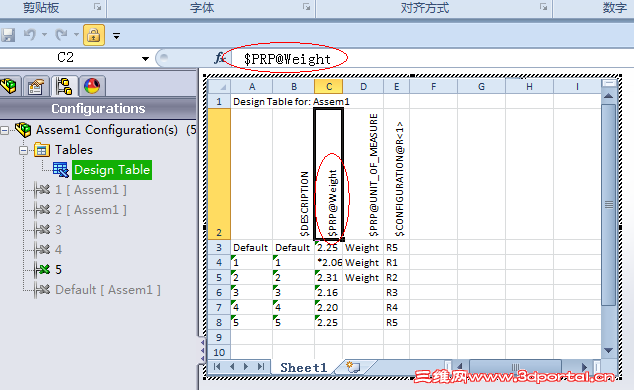Select active configuration 5 in the tree

coord(58,270)
